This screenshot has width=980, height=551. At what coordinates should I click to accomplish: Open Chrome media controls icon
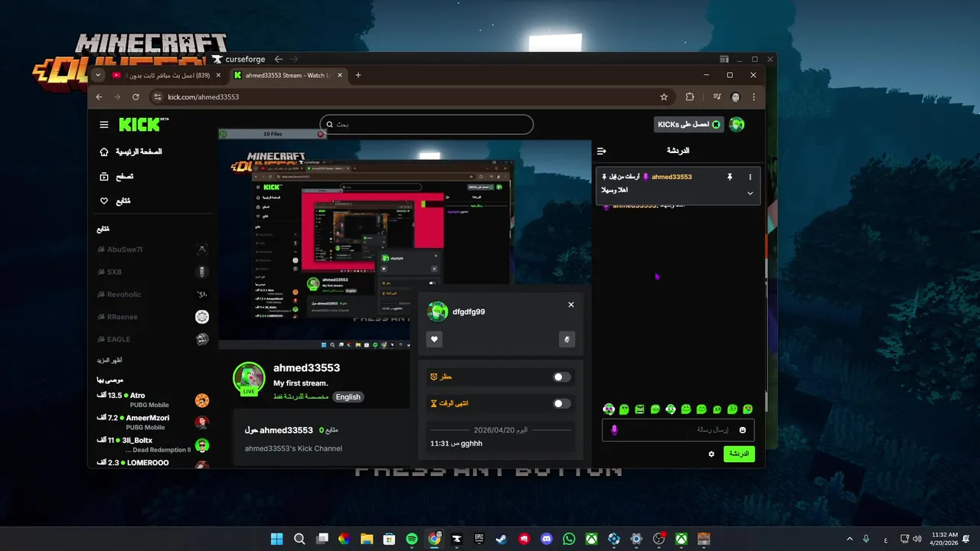[717, 97]
